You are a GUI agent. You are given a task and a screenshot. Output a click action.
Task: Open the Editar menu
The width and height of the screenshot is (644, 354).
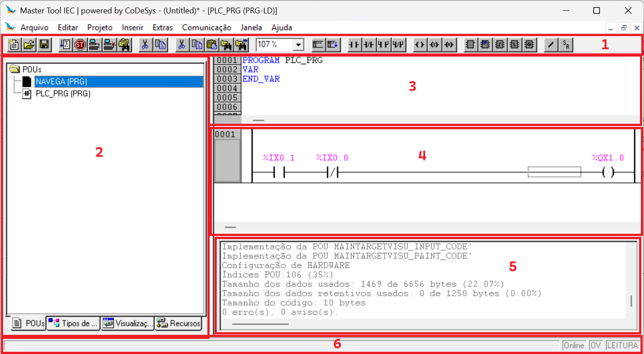coord(68,28)
